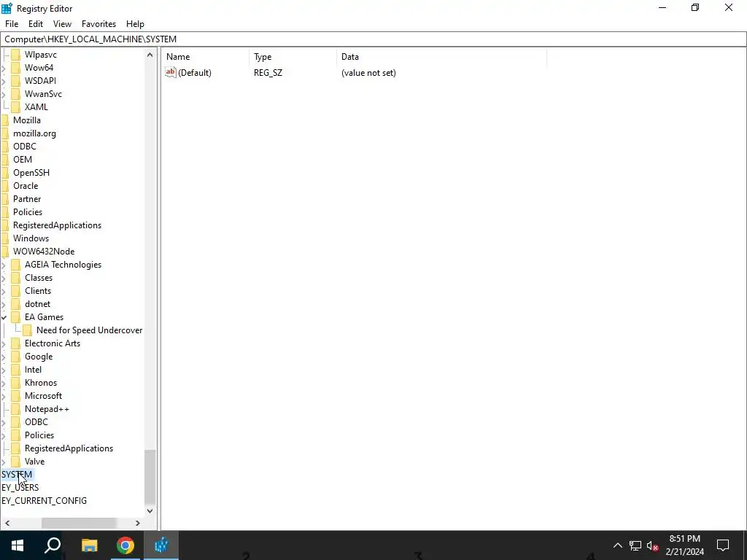The image size is (747, 560).
Task: Sort values by the Data column
Action: coord(441,57)
